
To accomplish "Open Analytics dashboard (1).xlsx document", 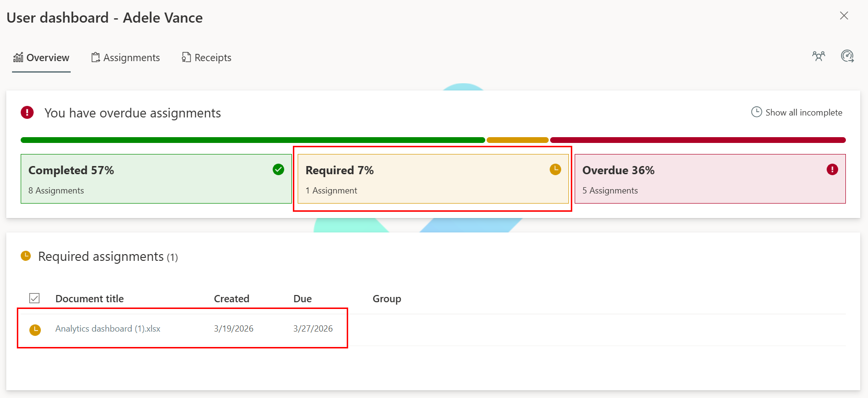I will pyautogui.click(x=108, y=328).
